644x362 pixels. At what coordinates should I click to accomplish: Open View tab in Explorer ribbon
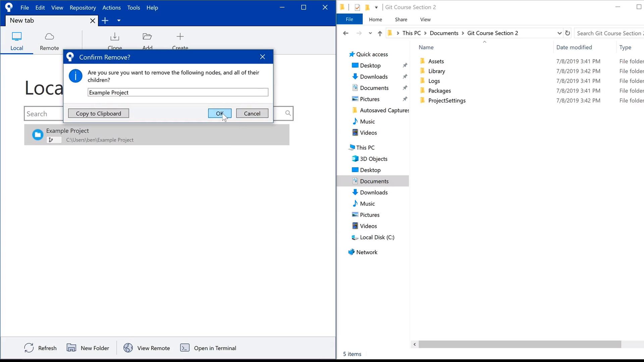[x=425, y=19]
